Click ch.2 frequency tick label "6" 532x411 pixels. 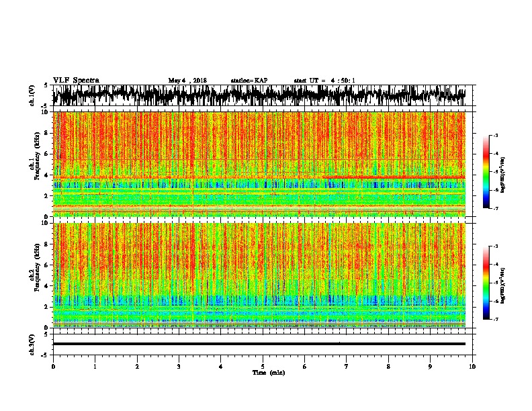coord(46,265)
